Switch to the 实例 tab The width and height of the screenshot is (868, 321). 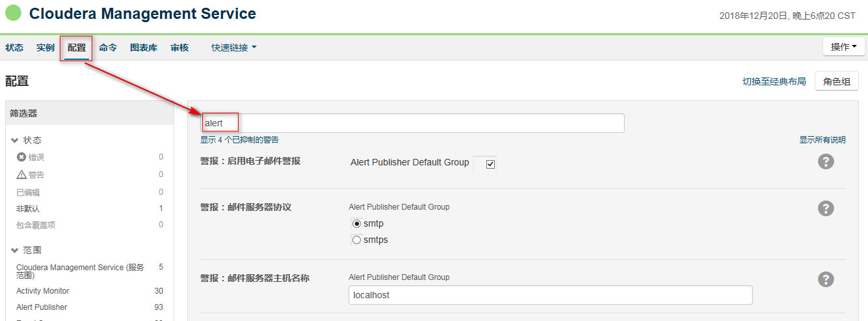(46, 48)
